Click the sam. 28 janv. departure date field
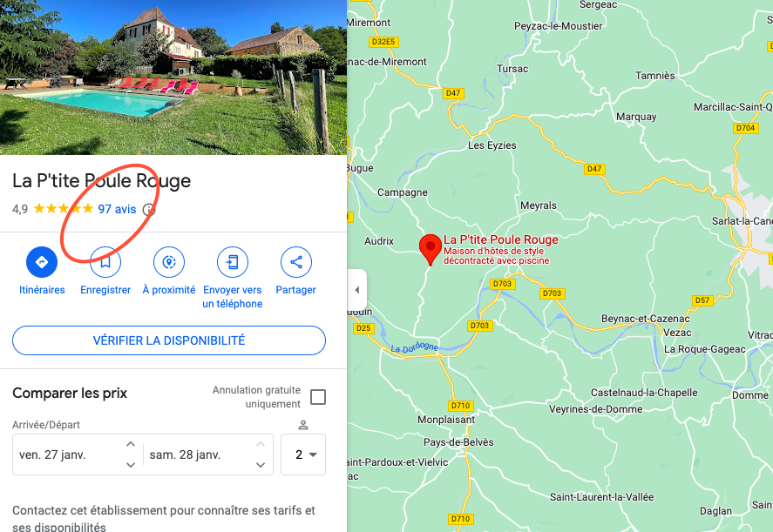Screen dimensions: 773x532 click(x=200, y=455)
